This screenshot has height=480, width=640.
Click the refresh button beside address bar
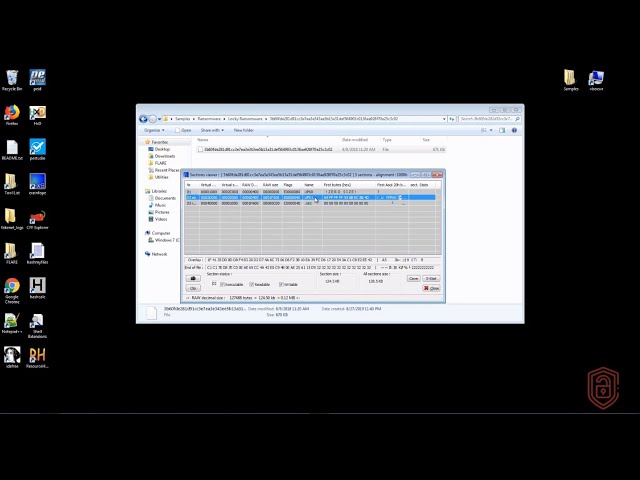tap(452, 119)
